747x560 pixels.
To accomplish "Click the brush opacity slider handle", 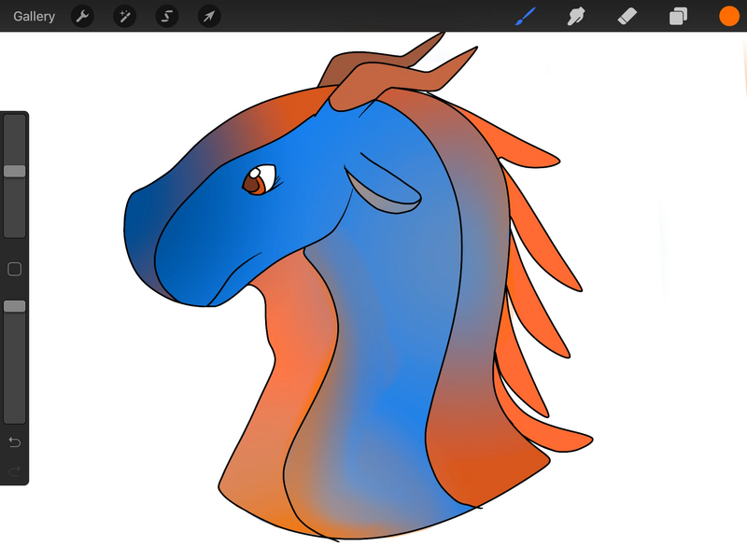I will pyautogui.click(x=15, y=306).
